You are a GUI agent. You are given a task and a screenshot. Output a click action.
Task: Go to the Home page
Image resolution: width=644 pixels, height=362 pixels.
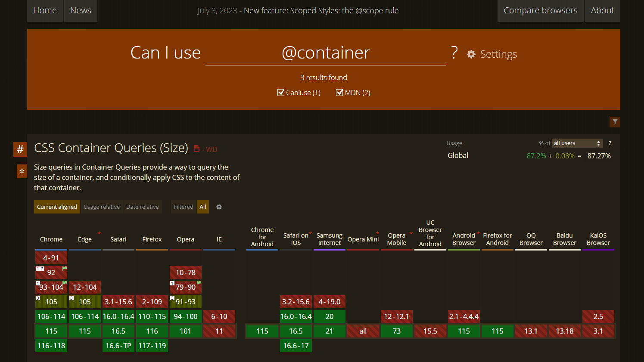point(45,11)
